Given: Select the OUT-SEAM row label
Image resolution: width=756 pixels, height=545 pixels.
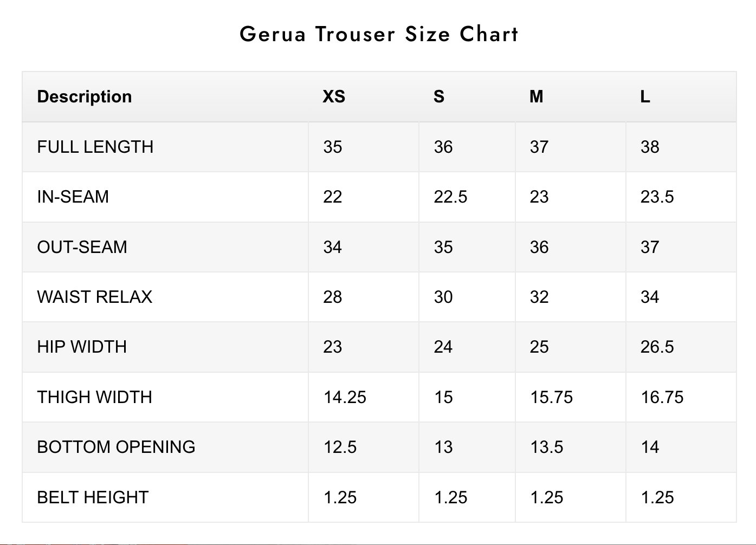Looking at the screenshot, I should pyautogui.click(x=82, y=247).
